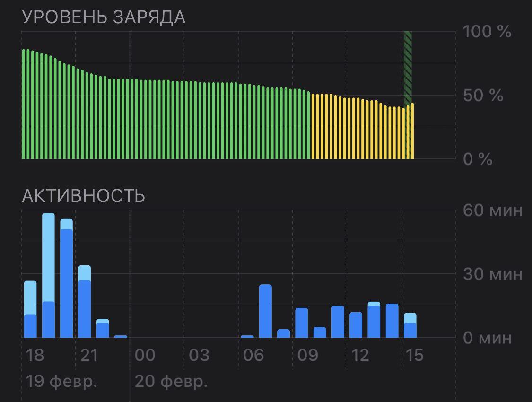Click the 50 % axis label

tap(483, 96)
